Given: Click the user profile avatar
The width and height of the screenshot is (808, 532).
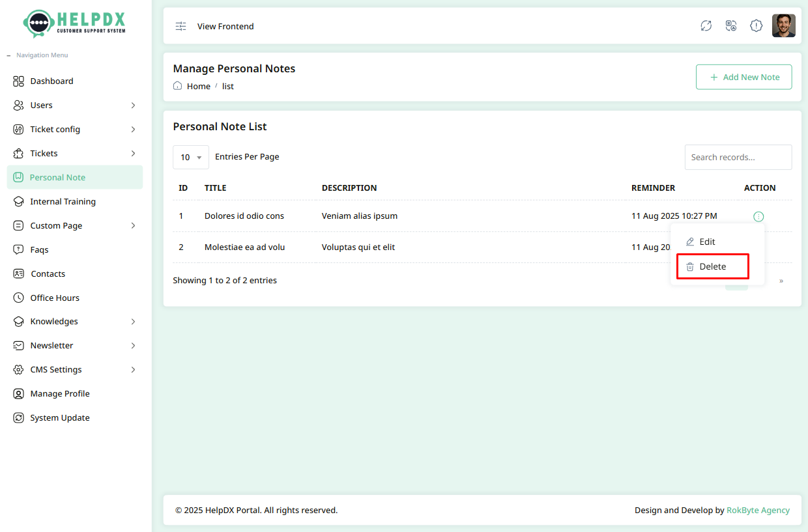Looking at the screenshot, I should (783, 26).
